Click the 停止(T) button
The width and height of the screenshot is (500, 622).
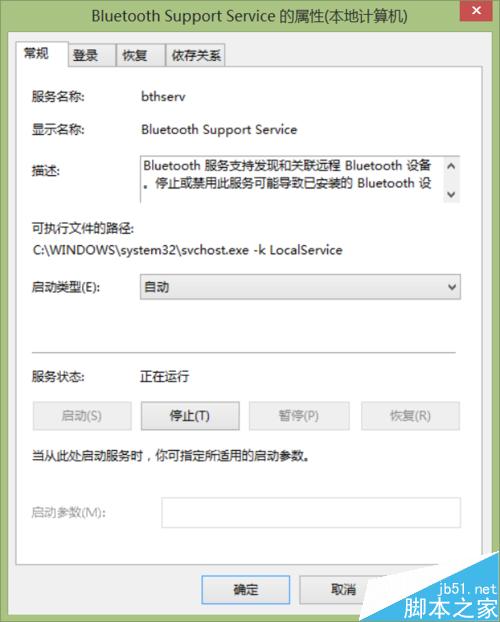(x=190, y=416)
